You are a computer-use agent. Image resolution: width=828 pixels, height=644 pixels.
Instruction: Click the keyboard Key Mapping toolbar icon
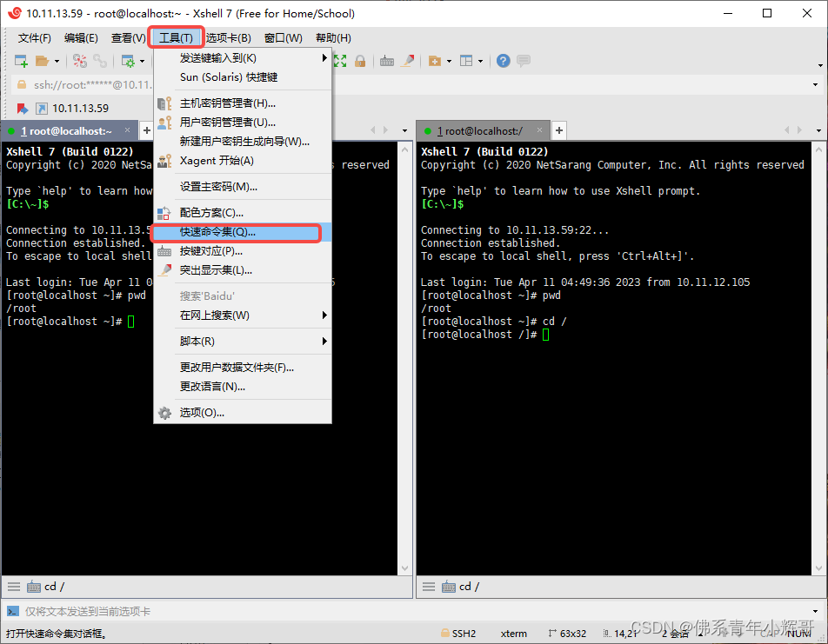[x=387, y=61]
